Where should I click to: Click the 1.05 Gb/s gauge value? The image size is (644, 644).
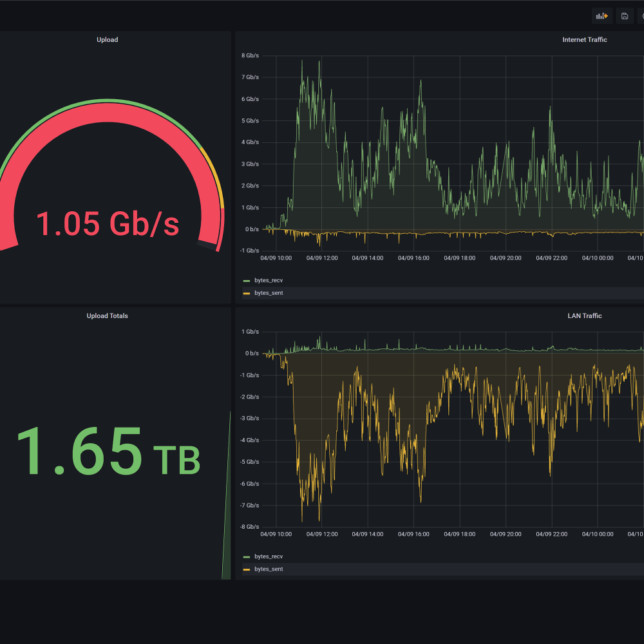pos(107,223)
